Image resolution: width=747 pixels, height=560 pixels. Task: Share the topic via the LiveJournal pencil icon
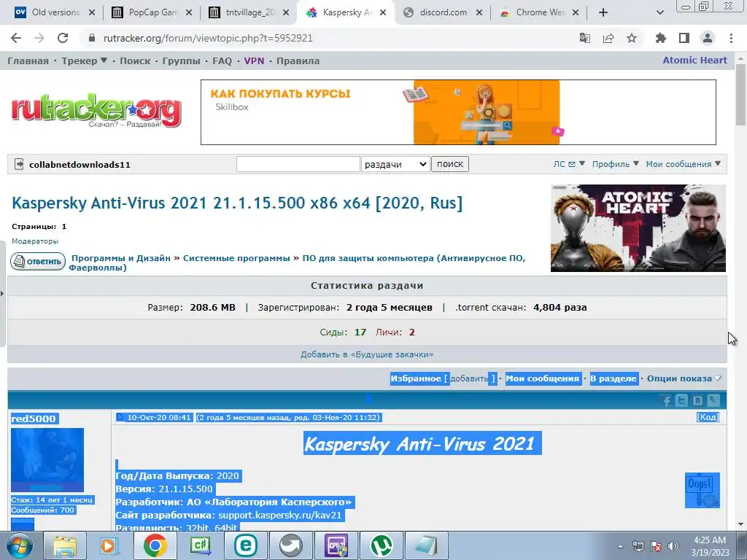coord(713,400)
